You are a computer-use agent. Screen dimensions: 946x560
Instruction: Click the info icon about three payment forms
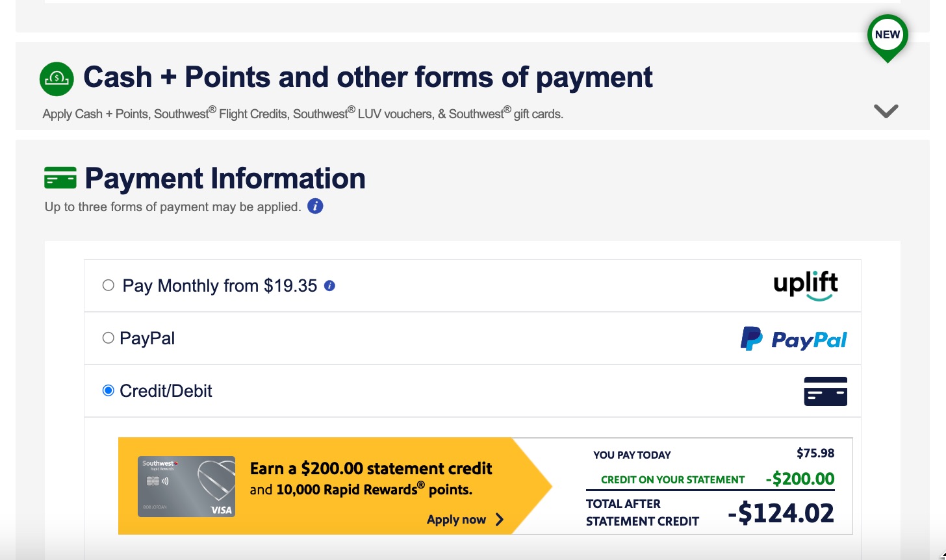pyautogui.click(x=316, y=206)
